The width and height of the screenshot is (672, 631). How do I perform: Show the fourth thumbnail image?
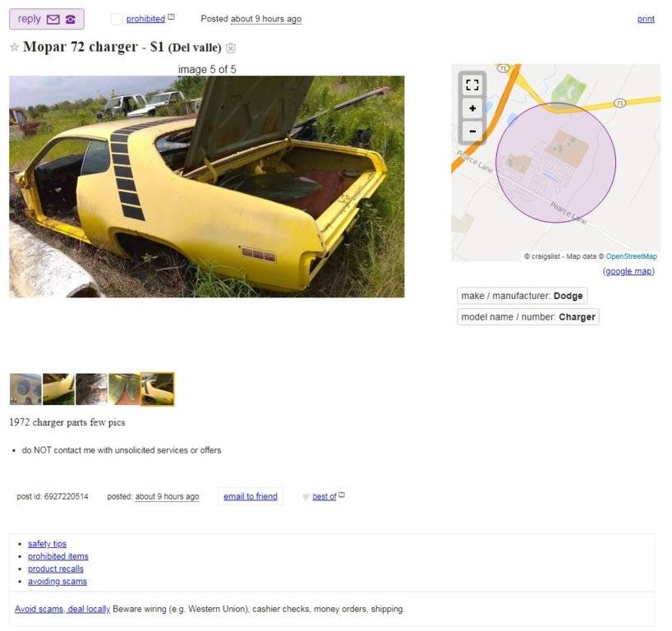125,389
